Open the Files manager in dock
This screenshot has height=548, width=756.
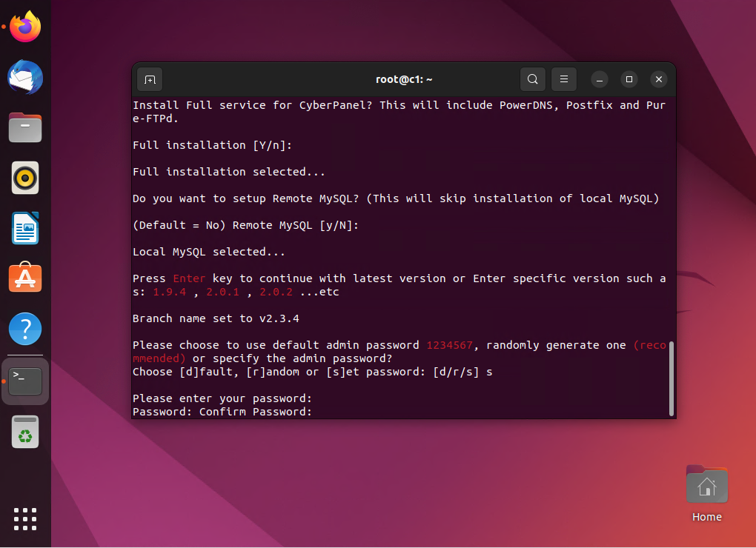tap(25, 127)
